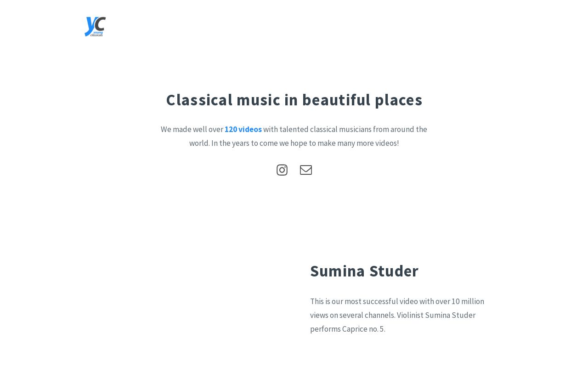Click the Young Classicals YC logo
This screenshot has height=368, width=588.
(x=95, y=27)
